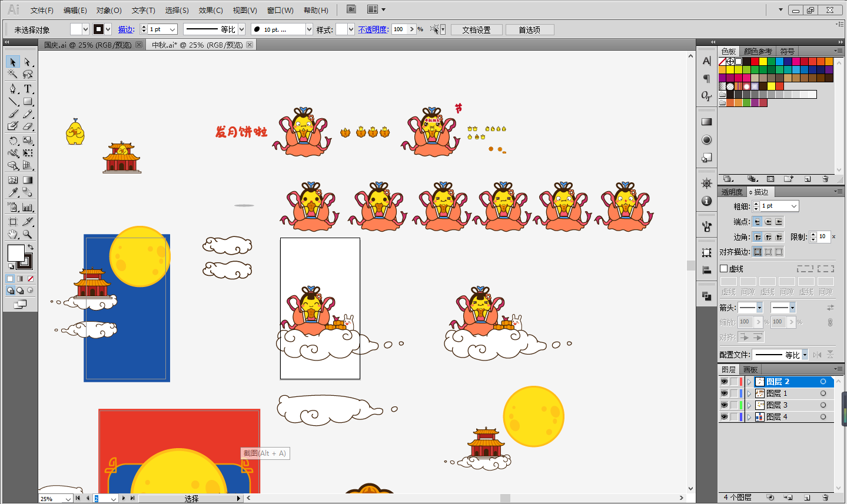
Task: Click the 截图(Alt + A) tooltip button
Action: 265,453
